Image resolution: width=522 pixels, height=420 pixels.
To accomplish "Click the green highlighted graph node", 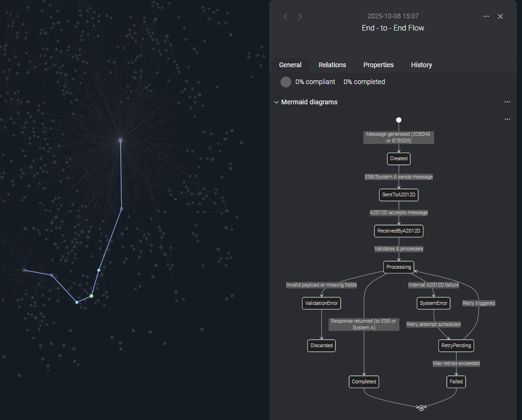I will pos(92,296).
